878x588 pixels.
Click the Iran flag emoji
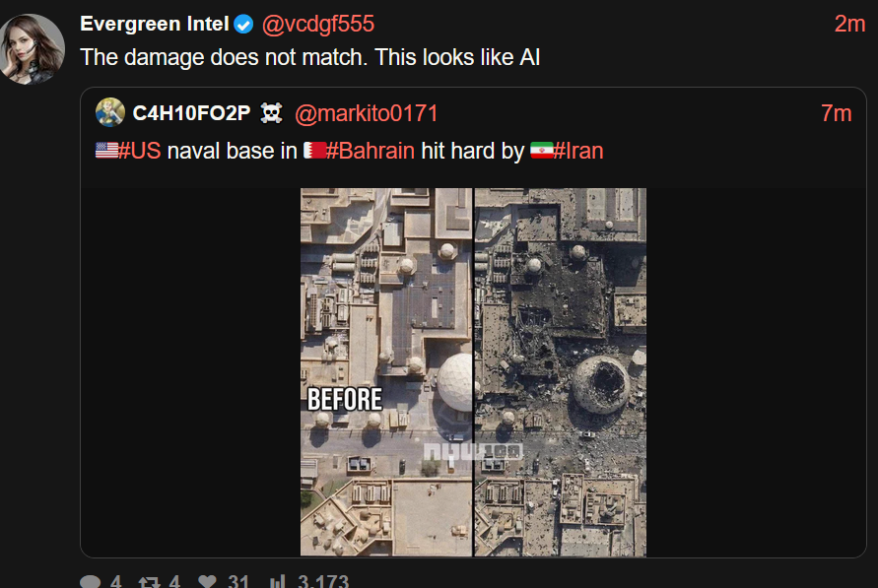pyautogui.click(x=541, y=151)
